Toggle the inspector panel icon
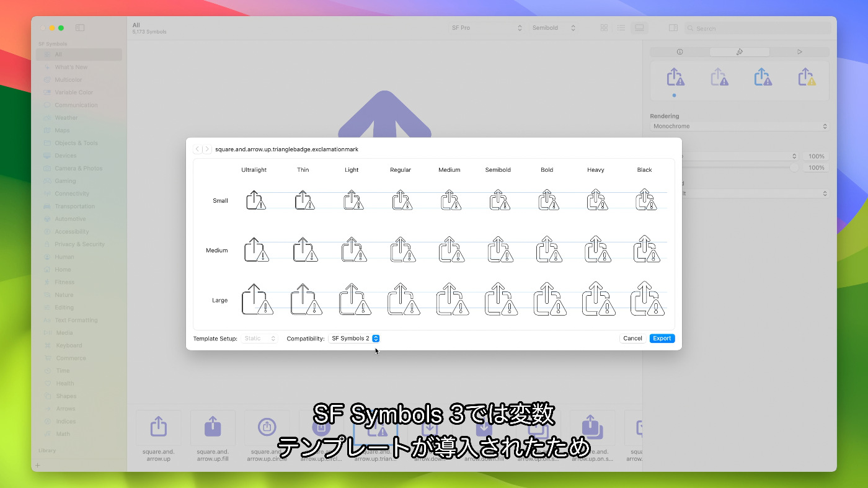 [673, 28]
